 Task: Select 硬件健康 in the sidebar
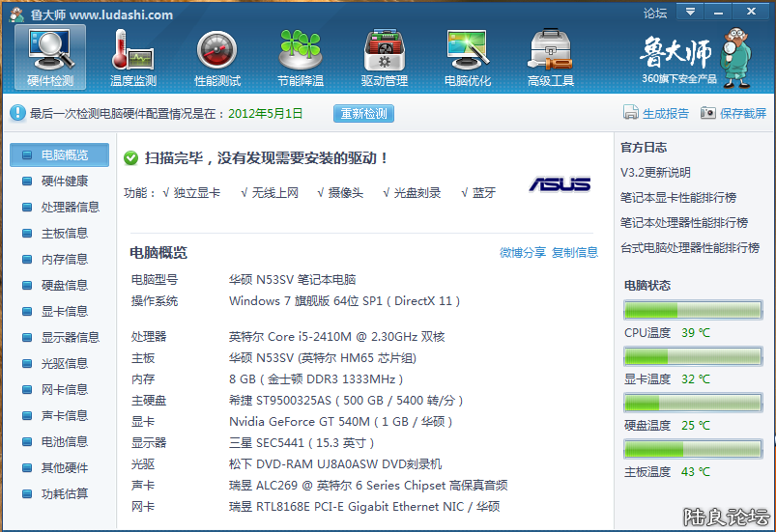pyautogui.click(x=64, y=181)
